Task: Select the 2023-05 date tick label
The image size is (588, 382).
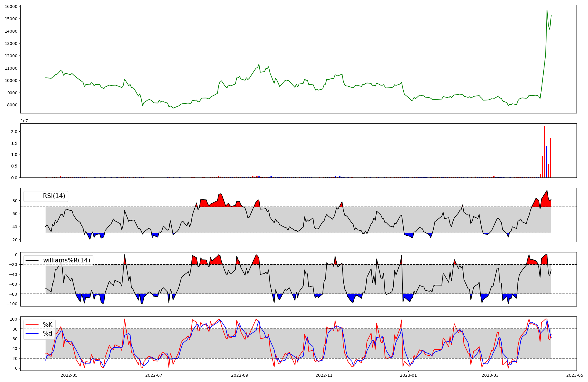Action: 574,375
